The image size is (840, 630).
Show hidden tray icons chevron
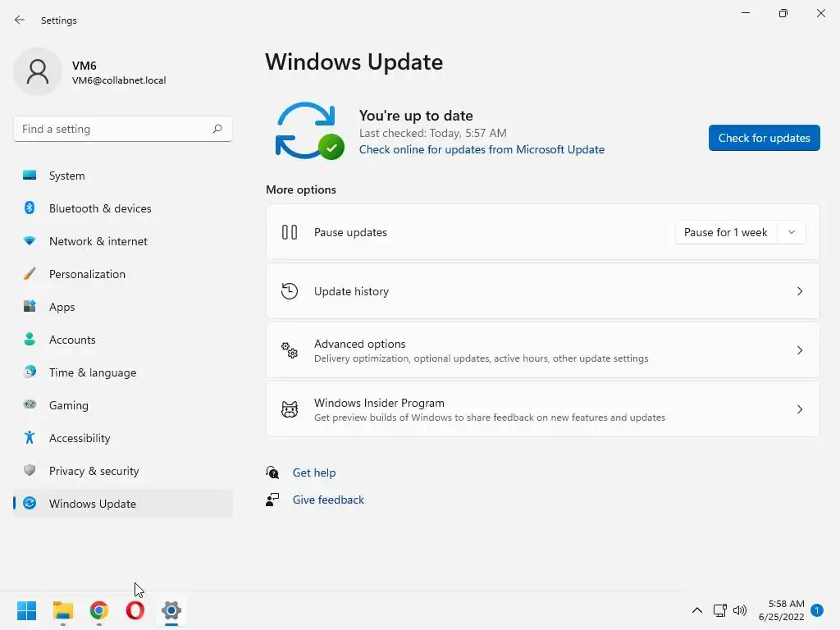pos(697,610)
